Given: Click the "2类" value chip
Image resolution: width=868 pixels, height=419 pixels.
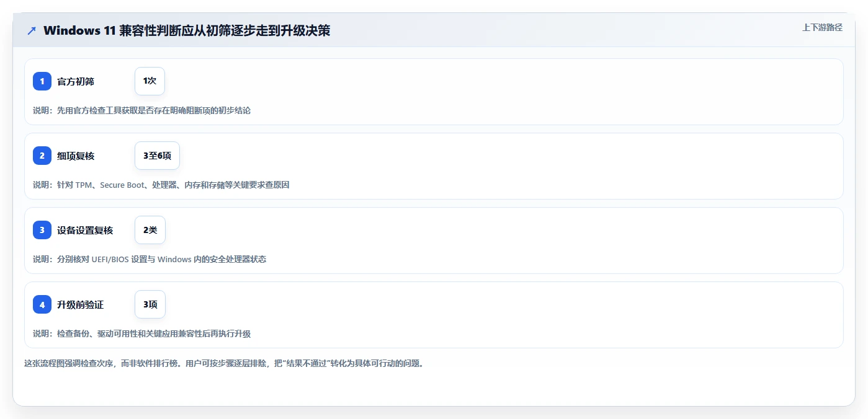Looking at the screenshot, I should click(150, 230).
